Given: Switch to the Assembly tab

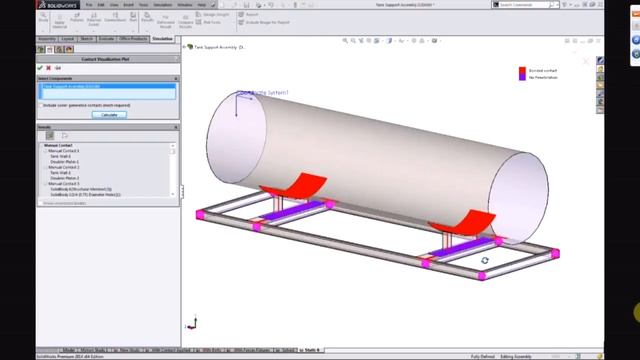Looking at the screenshot, I should coord(47,39).
